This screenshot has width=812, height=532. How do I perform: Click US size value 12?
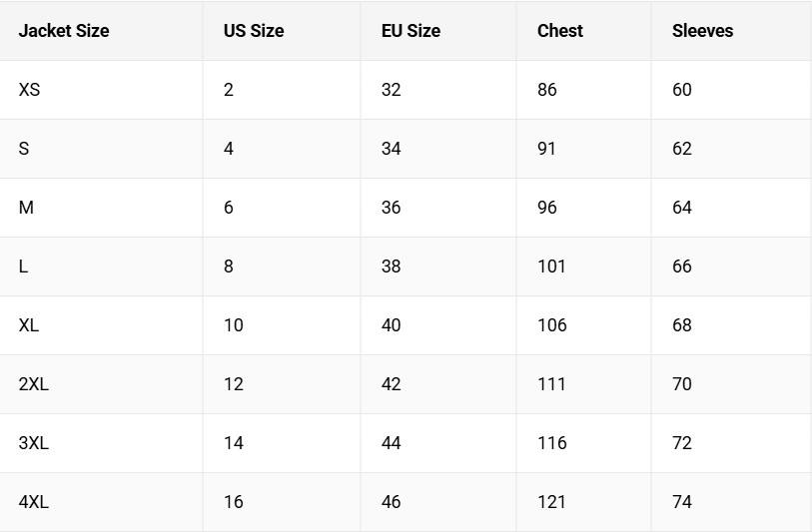(x=234, y=384)
